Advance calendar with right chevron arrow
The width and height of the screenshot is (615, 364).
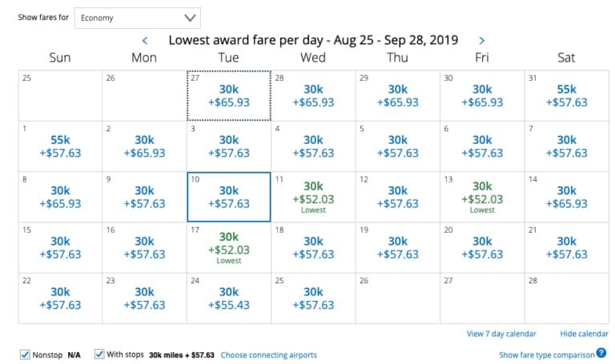pos(481,40)
